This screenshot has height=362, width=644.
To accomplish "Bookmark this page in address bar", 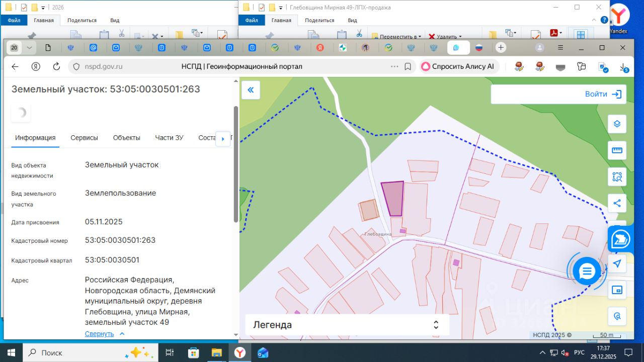I will (408, 66).
